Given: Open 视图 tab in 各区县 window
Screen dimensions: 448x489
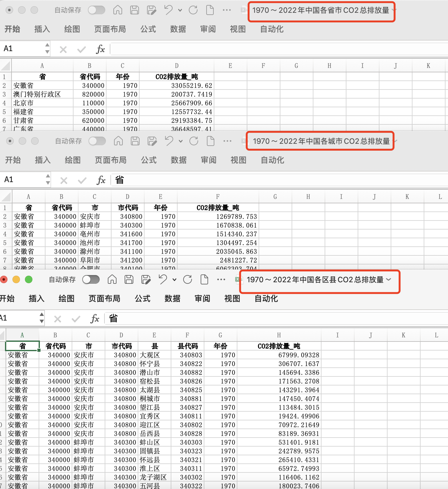Looking at the screenshot, I should click(x=232, y=299).
